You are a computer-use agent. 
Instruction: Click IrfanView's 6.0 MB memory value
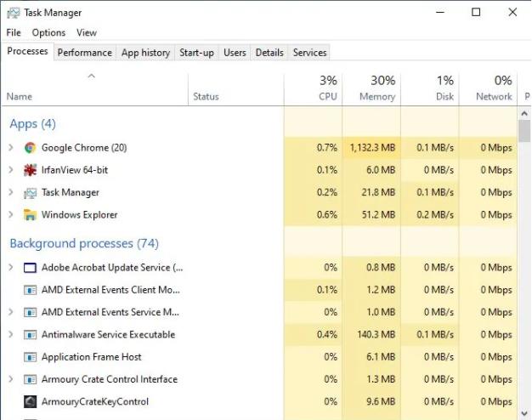[x=381, y=170]
